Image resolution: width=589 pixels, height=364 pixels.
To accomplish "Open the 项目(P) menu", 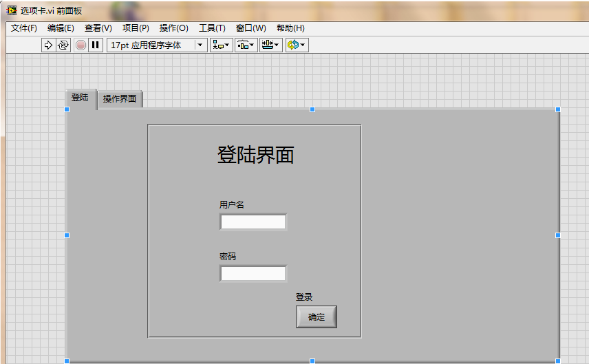I will point(136,28).
